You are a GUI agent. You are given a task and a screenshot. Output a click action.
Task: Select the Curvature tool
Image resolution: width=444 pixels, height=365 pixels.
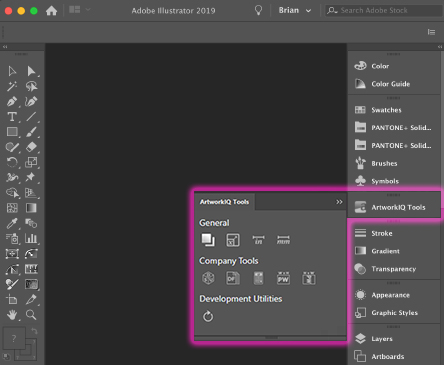tap(31, 101)
